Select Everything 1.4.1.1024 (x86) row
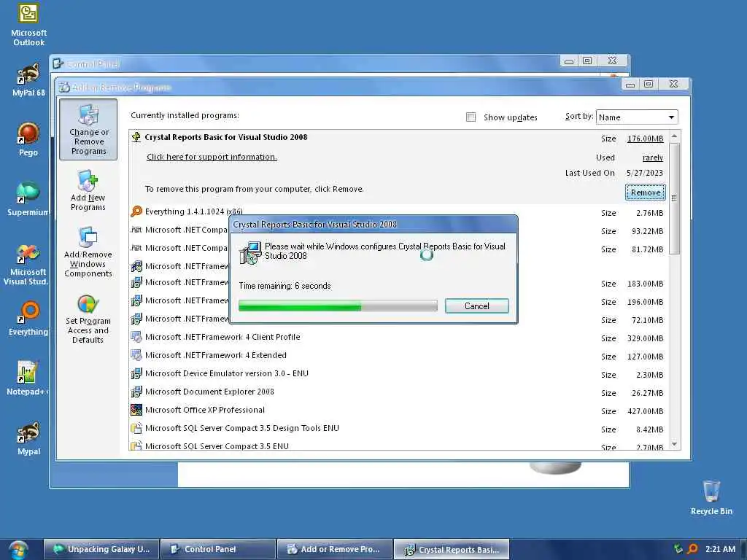 [398, 212]
